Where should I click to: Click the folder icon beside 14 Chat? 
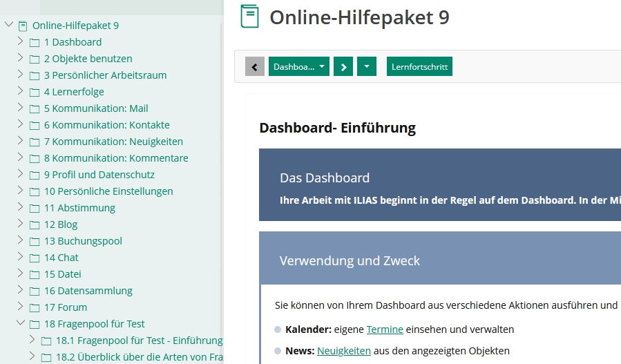pyautogui.click(x=35, y=258)
